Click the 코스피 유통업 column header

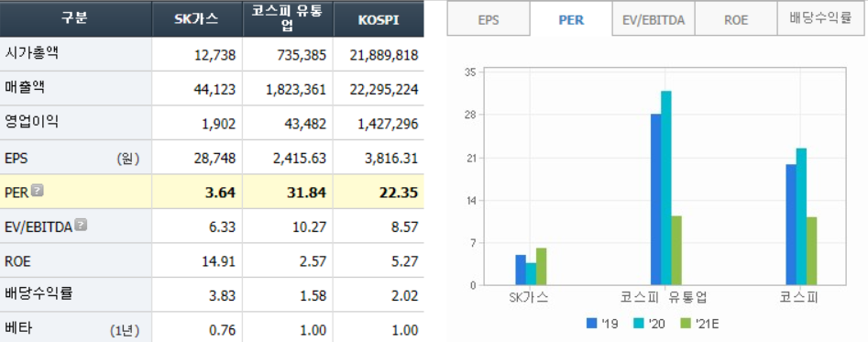288,18
